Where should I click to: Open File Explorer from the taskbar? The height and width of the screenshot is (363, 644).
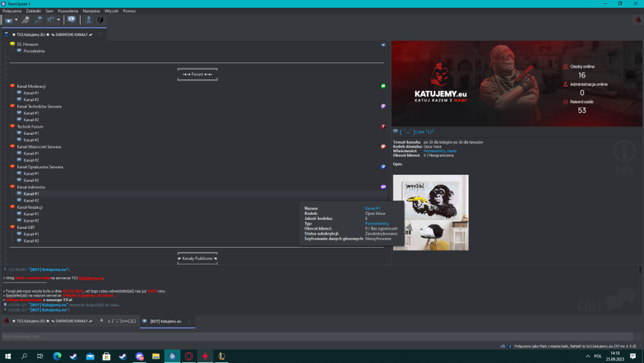pyautogui.click(x=156, y=357)
